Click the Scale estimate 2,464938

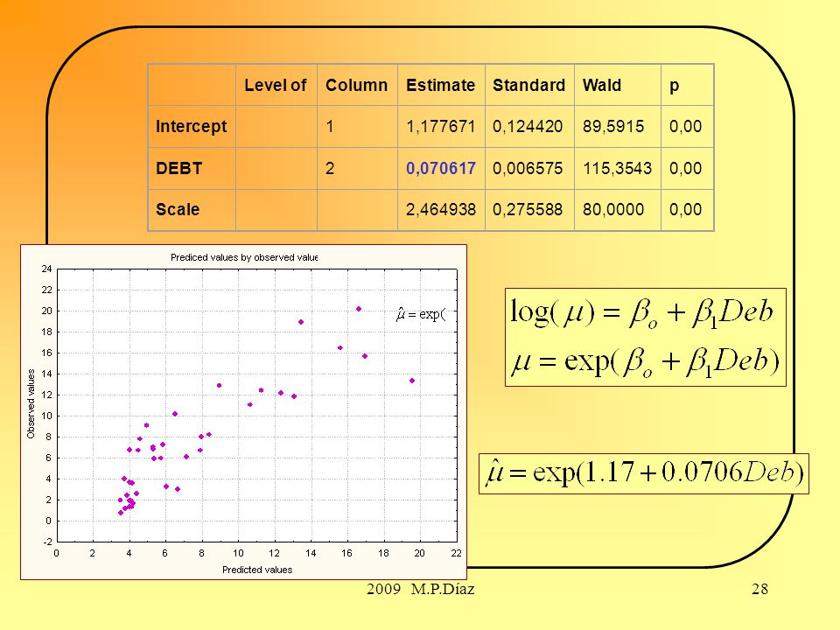(440, 209)
